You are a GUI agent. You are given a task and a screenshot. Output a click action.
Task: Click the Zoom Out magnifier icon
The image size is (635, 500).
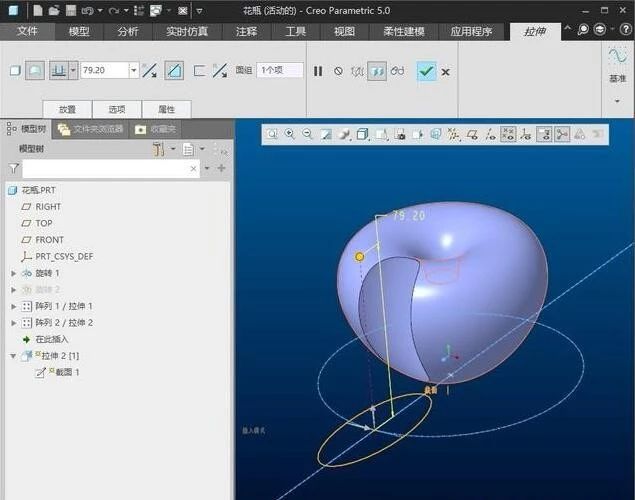pyautogui.click(x=307, y=134)
